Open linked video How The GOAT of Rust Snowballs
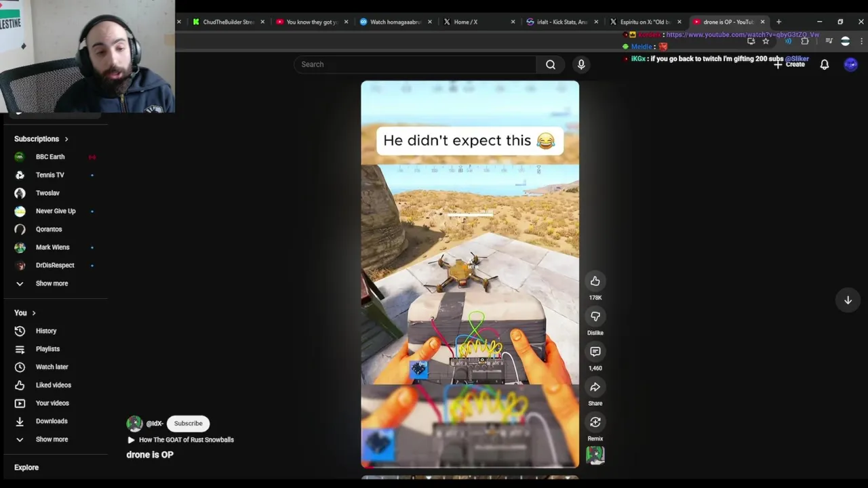 coord(181,440)
